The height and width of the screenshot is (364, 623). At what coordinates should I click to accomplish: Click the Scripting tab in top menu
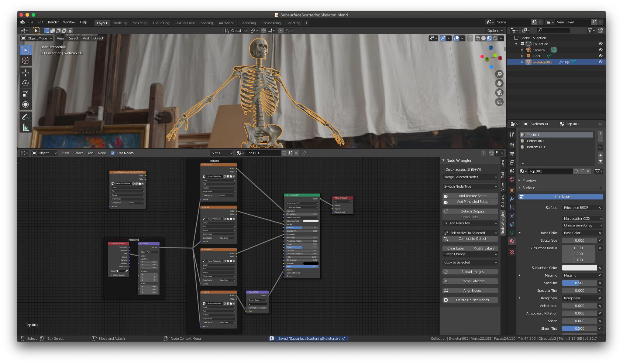[x=294, y=22]
